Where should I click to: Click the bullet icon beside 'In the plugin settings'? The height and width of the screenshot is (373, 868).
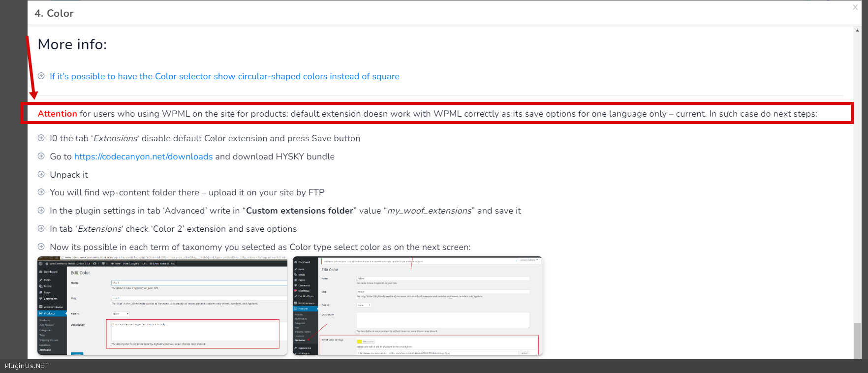[41, 211]
